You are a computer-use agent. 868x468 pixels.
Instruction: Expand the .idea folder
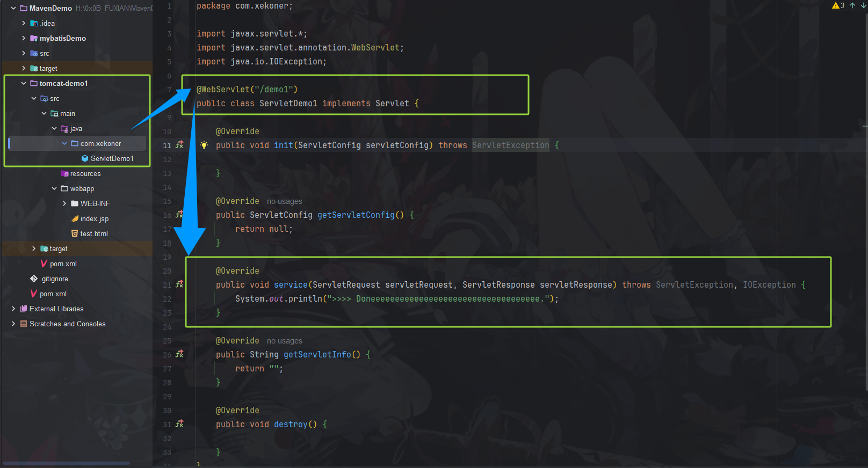pos(24,23)
